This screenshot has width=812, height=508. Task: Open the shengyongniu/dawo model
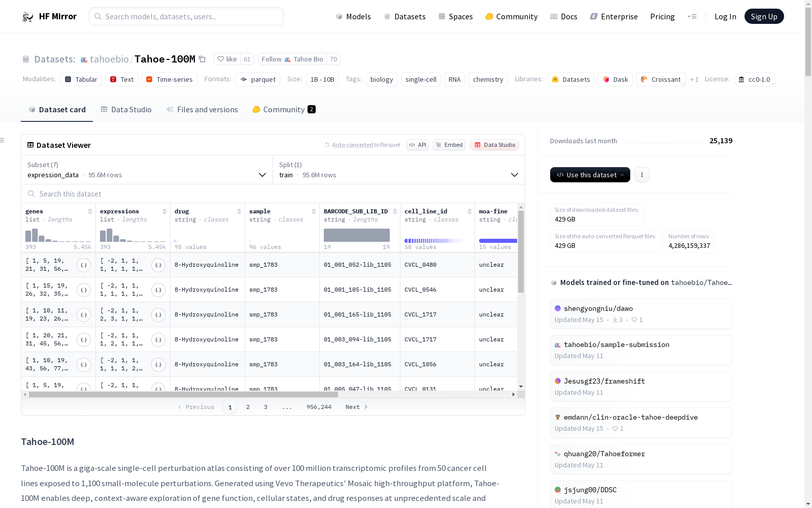[641, 314]
